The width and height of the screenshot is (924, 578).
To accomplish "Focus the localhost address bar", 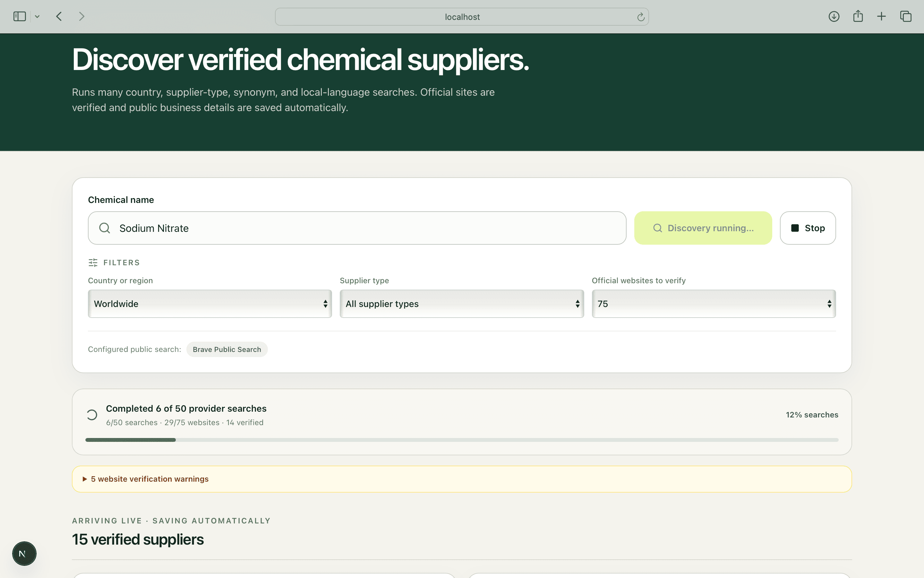I will tap(462, 17).
